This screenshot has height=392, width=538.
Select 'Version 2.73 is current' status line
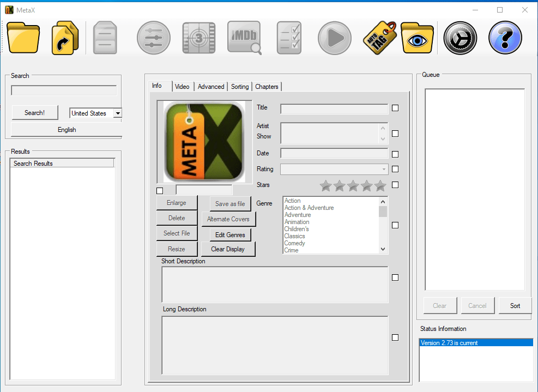click(x=476, y=342)
